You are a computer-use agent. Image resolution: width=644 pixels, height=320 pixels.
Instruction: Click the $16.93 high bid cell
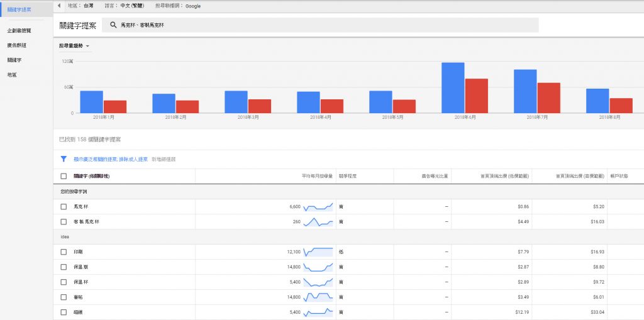597,252
